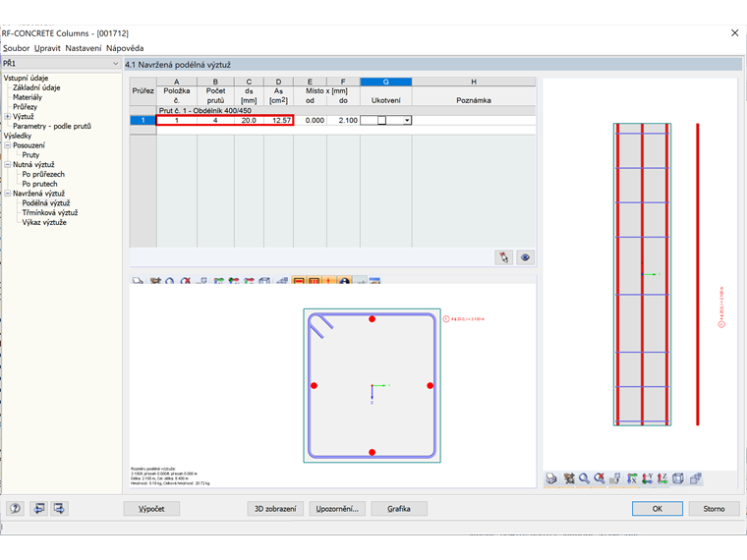Collapse the Posouzení tree node
Image resolution: width=747 pixels, height=560 pixels.
pyautogui.click(x=7, y=145)
